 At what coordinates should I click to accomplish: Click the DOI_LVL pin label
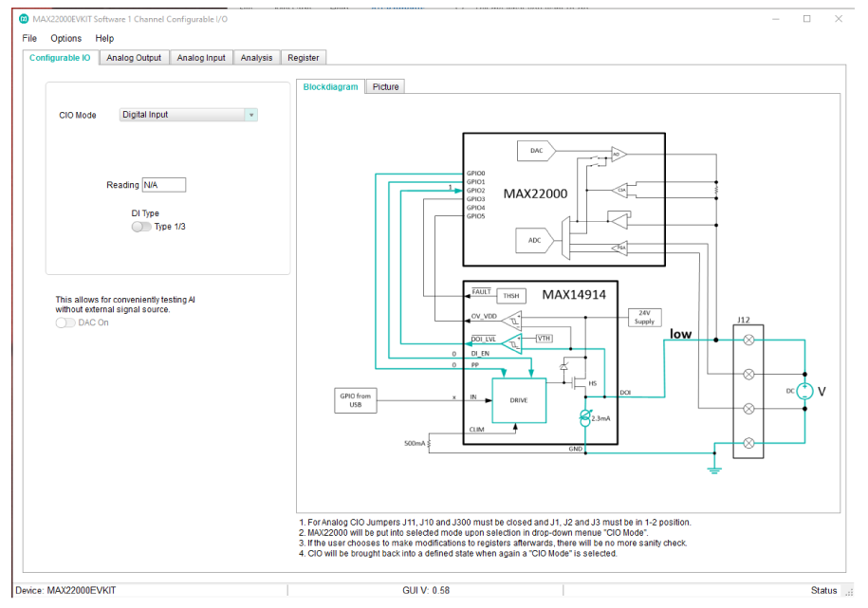pyautogui.click(x=483, y=339)
